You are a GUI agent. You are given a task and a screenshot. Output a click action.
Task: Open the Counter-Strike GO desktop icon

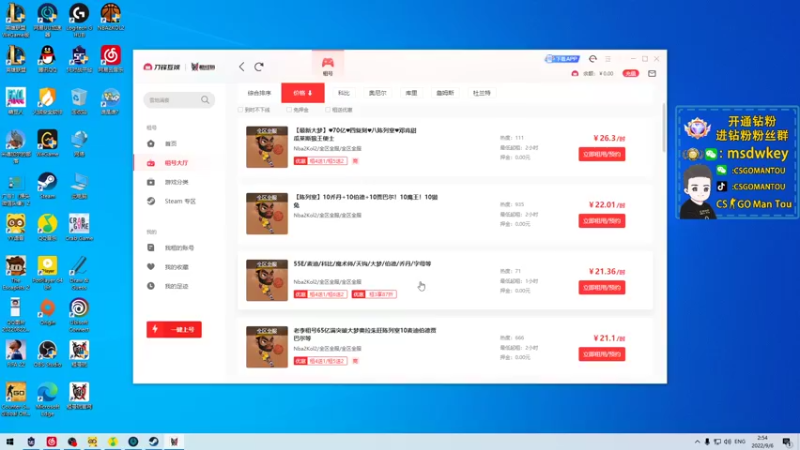tap(15, 399)
